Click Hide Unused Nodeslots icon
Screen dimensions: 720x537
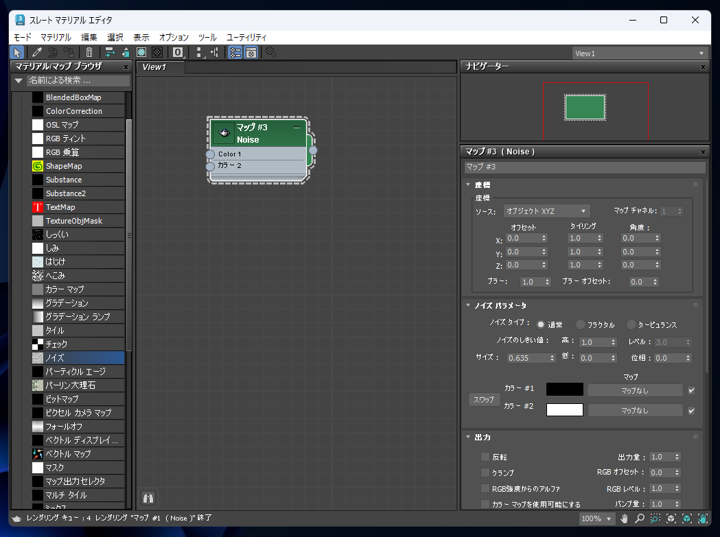[125, 52]
